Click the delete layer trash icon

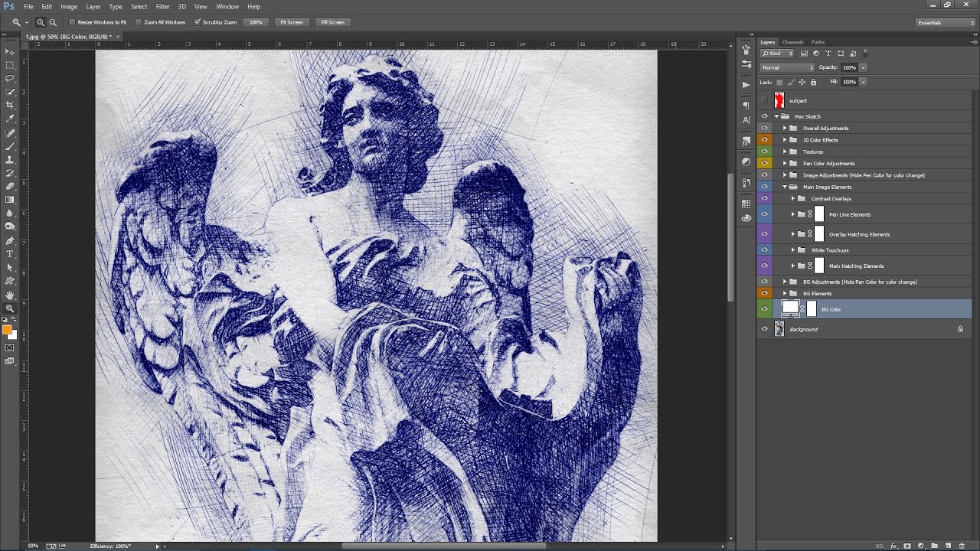click(961, 546)
